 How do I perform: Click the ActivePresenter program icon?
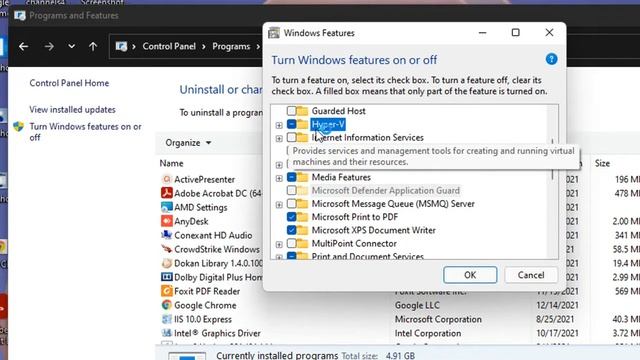[167, 179]
